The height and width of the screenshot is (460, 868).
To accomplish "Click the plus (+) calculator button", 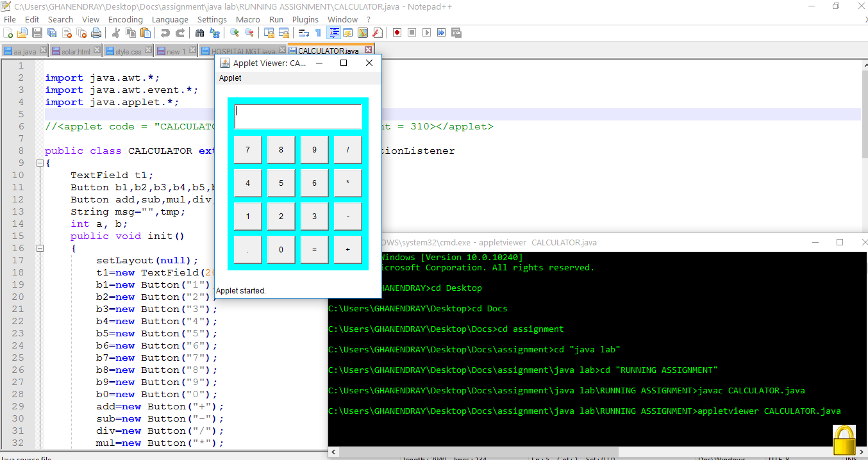I will click(347, 249).
